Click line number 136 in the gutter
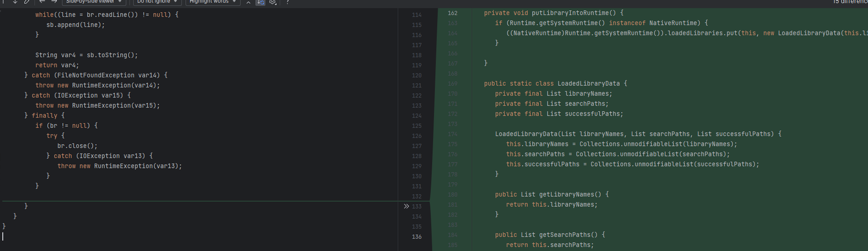This screenshot has width=868, height=251. tap(417, 237)
